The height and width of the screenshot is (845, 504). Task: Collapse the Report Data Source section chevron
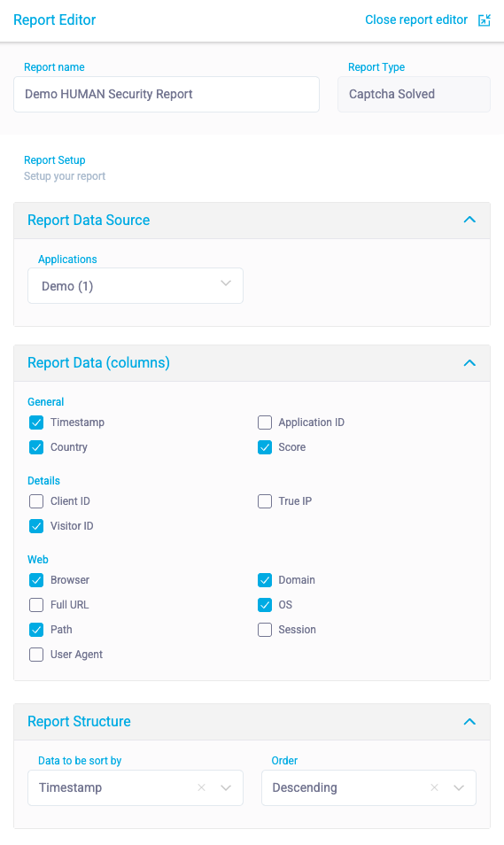[469, 220]
